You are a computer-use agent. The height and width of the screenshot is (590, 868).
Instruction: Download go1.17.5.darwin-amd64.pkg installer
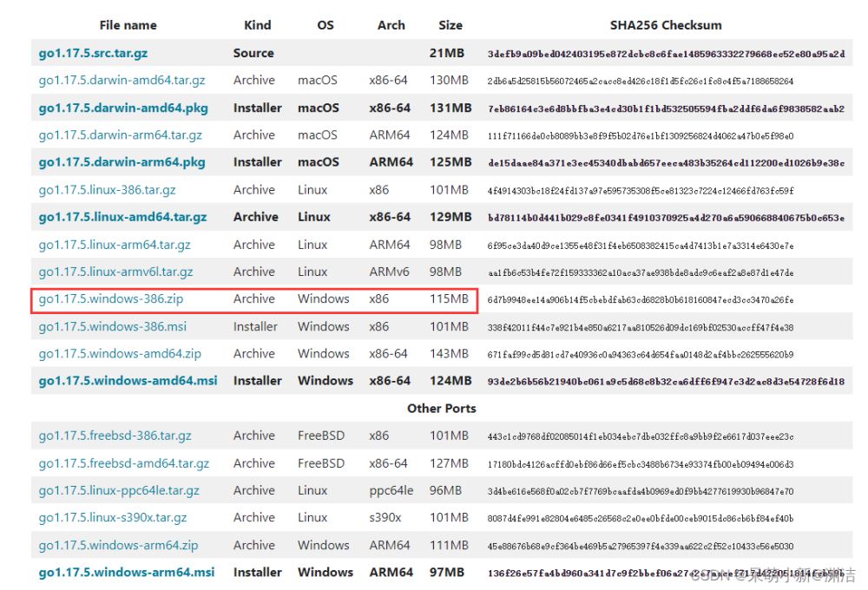123,108
